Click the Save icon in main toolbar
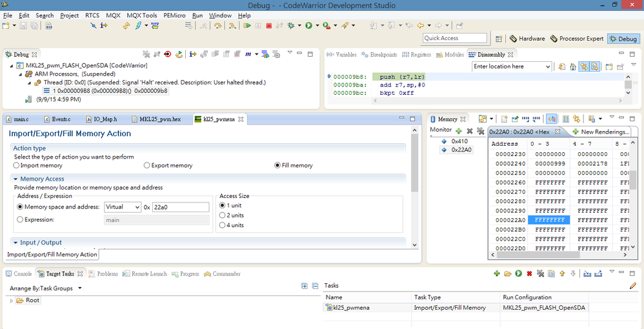 23,25
